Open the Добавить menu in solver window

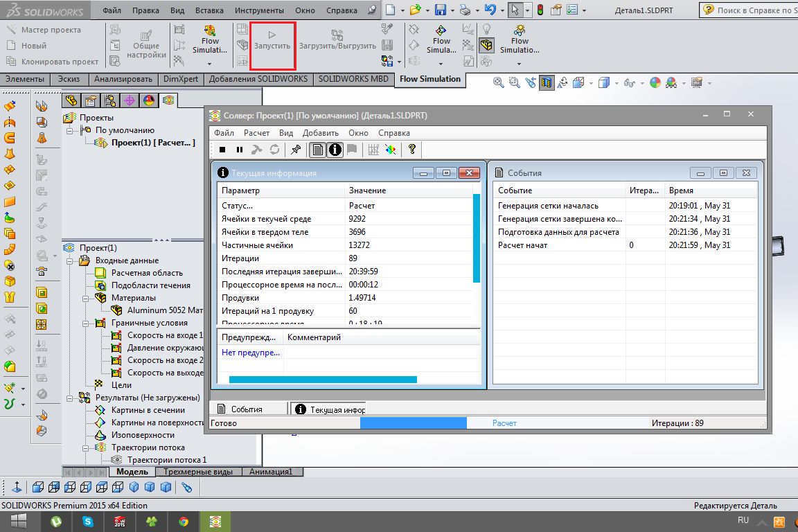coord(320,133)
